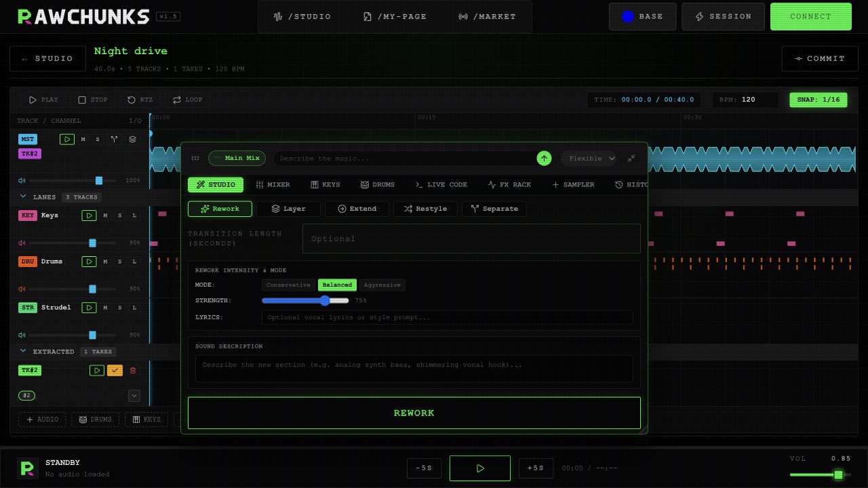Toggle the LOOP button in the transport
This screenshot has height=488, width=868.
coord(188,100)
